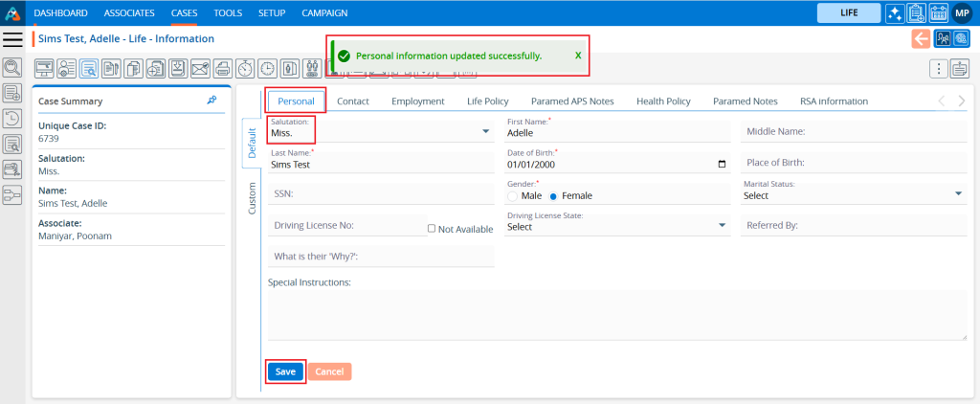The image size is (980, 404).
Task: Click the envelope email icon in toolbar
Action: [199, 68]
